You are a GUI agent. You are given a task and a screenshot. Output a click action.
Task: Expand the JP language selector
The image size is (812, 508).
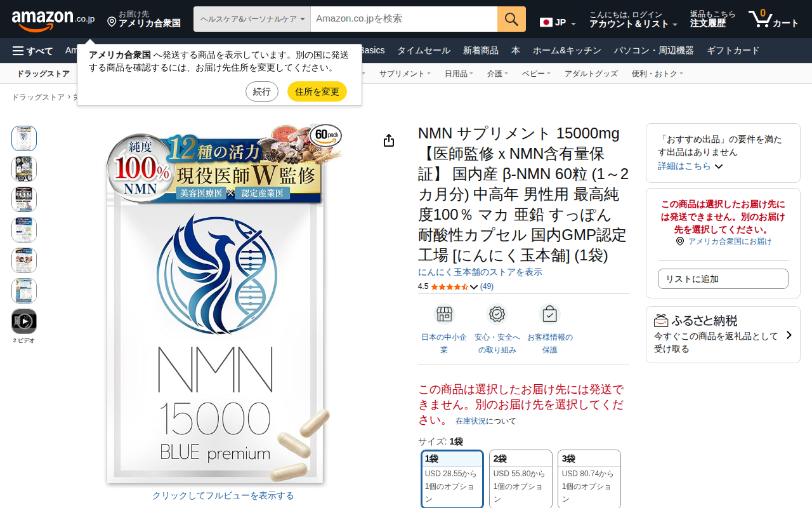(x=558, y=23)
